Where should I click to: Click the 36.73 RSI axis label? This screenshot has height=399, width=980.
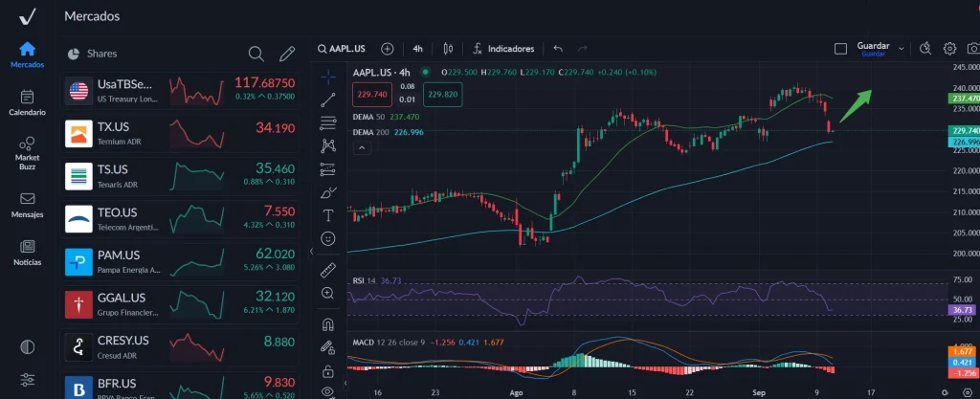[963, 310]
